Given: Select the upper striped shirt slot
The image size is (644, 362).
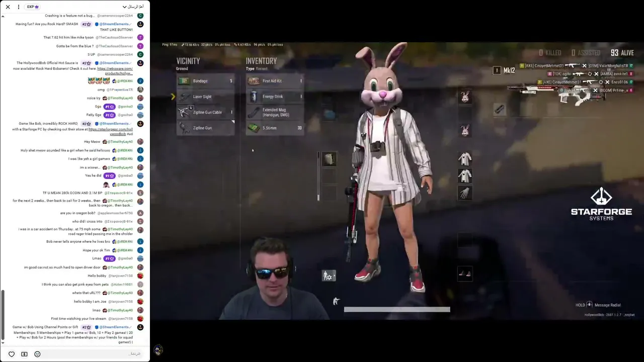Looking at the screenshot, I should pyautogui.click(x=465, y=159).
